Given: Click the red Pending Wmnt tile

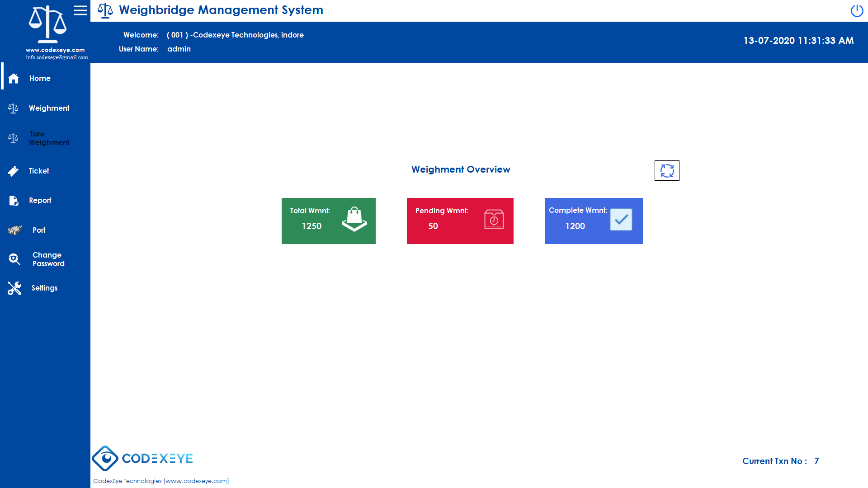Looking at the screenshot, I should [x=460, y=221].
